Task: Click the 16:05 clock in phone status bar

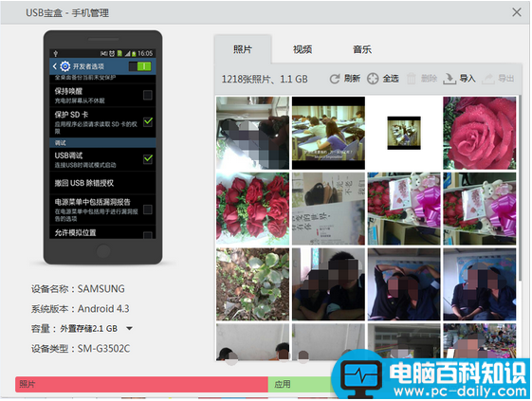Action: [145, 53]
